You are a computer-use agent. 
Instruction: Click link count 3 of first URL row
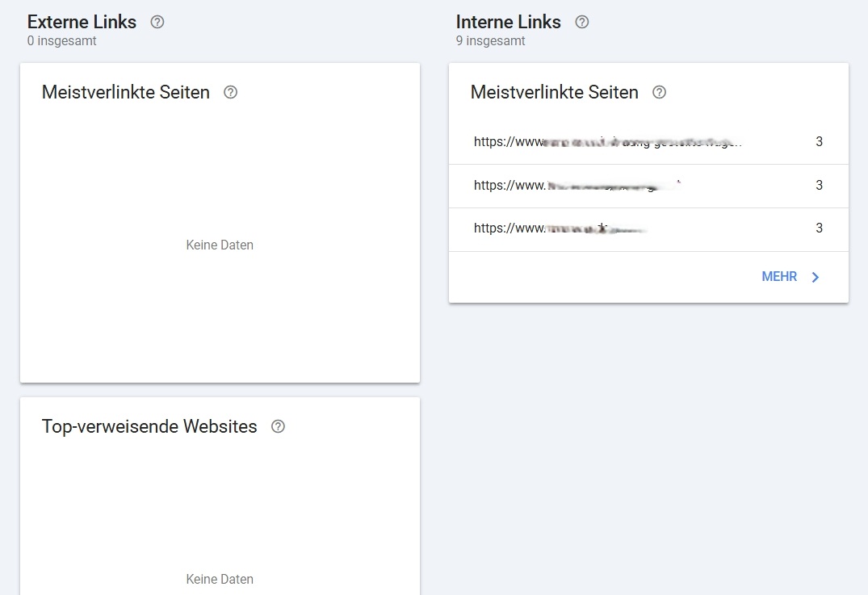819,142
